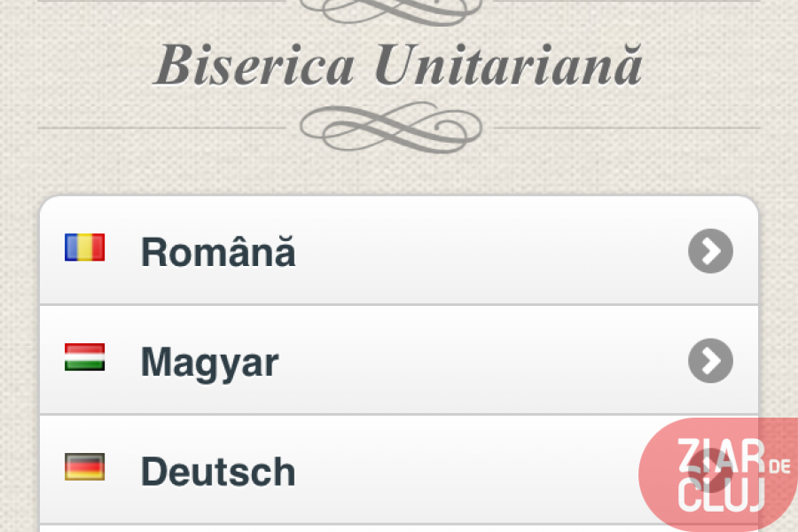This screenshot has width=798, height=532.
Task: Select the Română language label
Action: (218, 254)
